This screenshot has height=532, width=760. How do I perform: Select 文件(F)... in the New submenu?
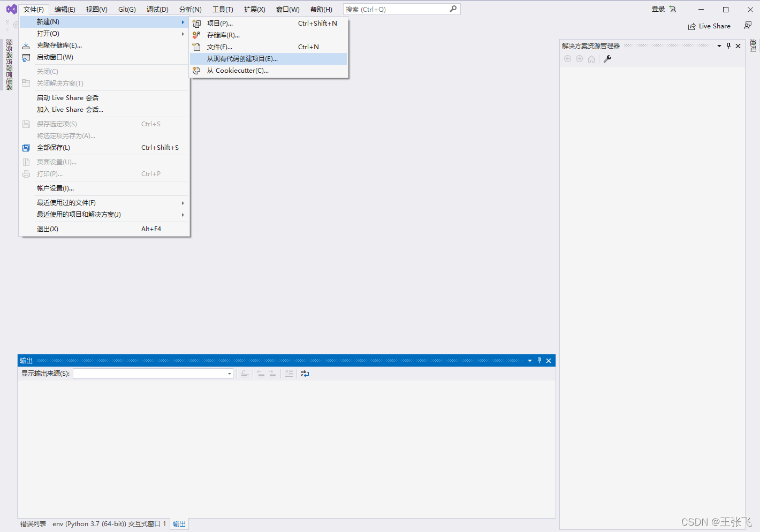point(269,47)
